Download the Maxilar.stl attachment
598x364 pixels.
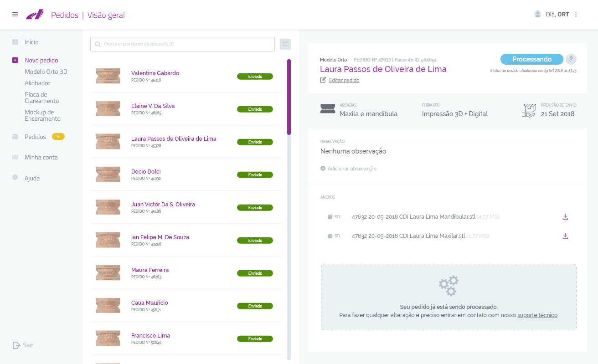click(x=565, y=236)
